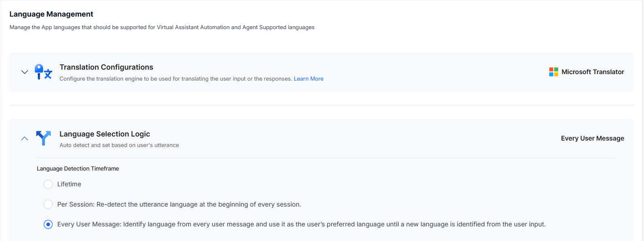Click the Translation Configurations heading
Viewport: 644px width, 241px height.
[106, 67]
